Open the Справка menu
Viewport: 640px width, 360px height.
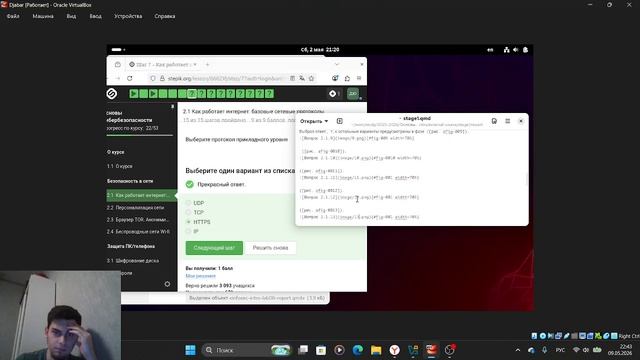point(165,16)
